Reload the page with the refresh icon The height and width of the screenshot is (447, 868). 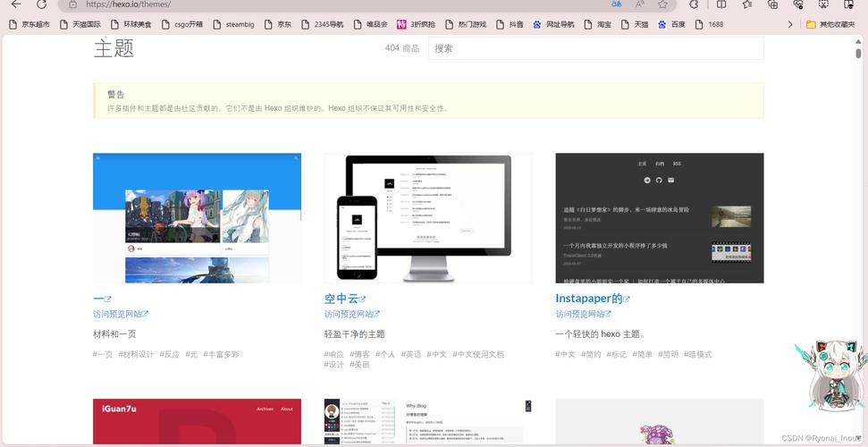click(41, 4)
